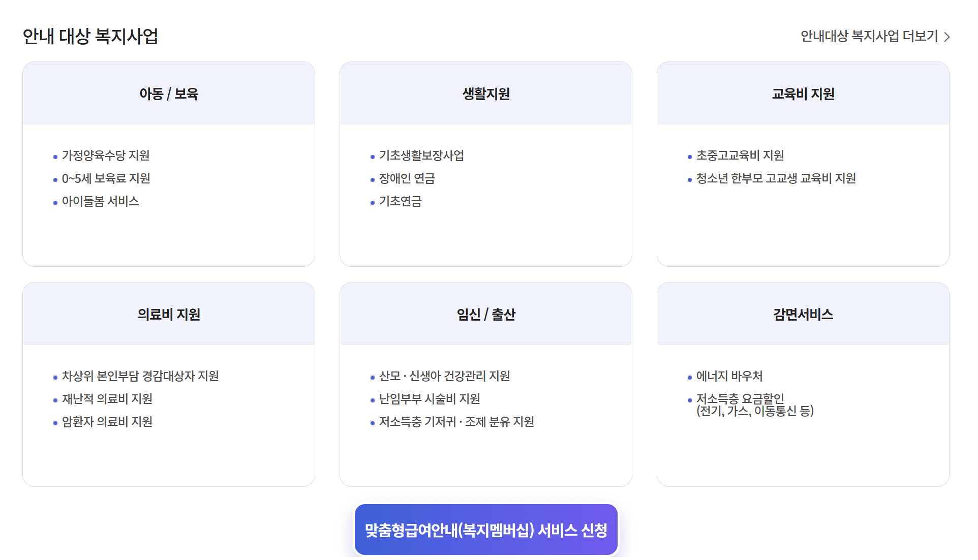978x560 pixels.
Task: Select 가정양육수당 지원
Action: 107,155
